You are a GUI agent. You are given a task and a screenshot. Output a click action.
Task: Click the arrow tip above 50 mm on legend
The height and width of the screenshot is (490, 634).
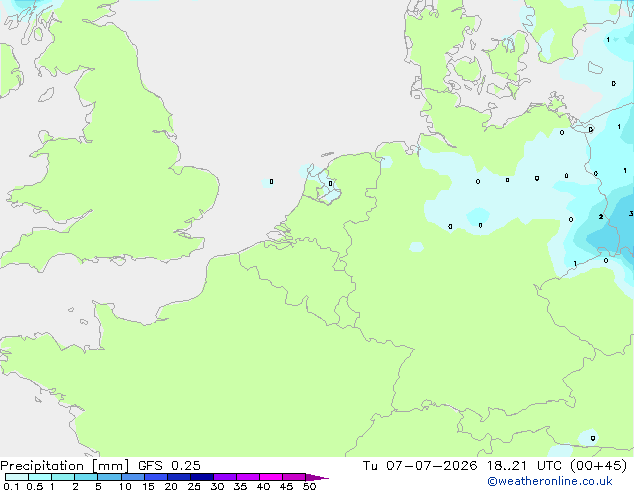pyautogui.click(x=318, y=477)
